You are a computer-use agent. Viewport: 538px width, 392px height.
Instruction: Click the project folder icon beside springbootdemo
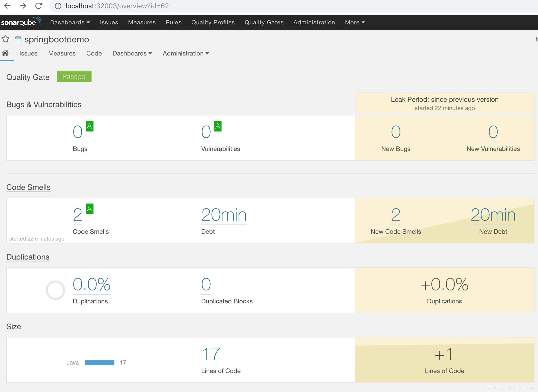tap(18, 39)
